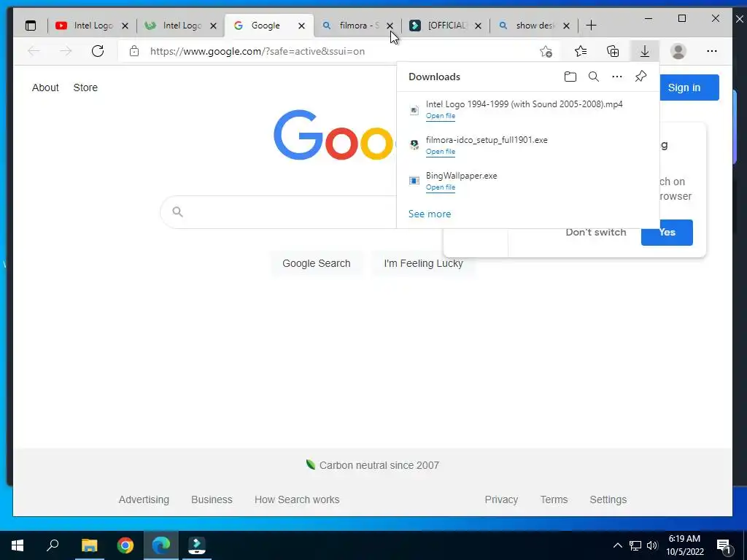Viewport: 747px width, 560px height.
Task: Open file link for BingWallpaper.exe
Action: (440, 187)
